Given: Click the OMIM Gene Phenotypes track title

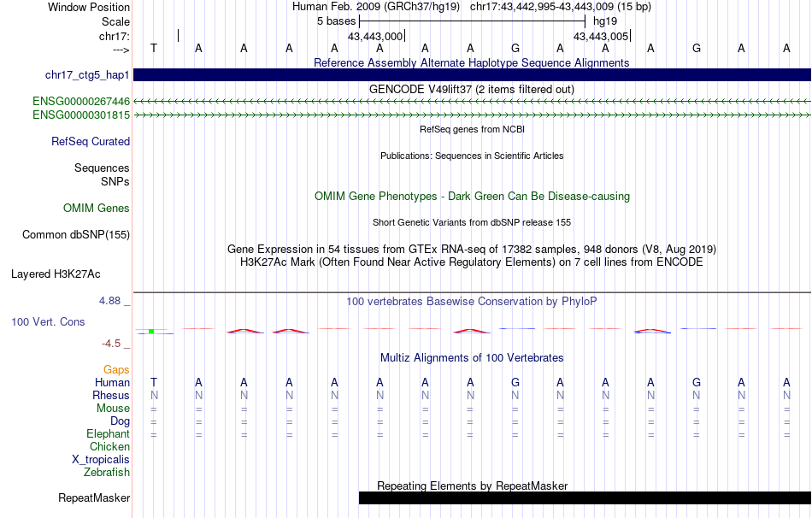Looking at the screenshot, I should coord(473,197).
